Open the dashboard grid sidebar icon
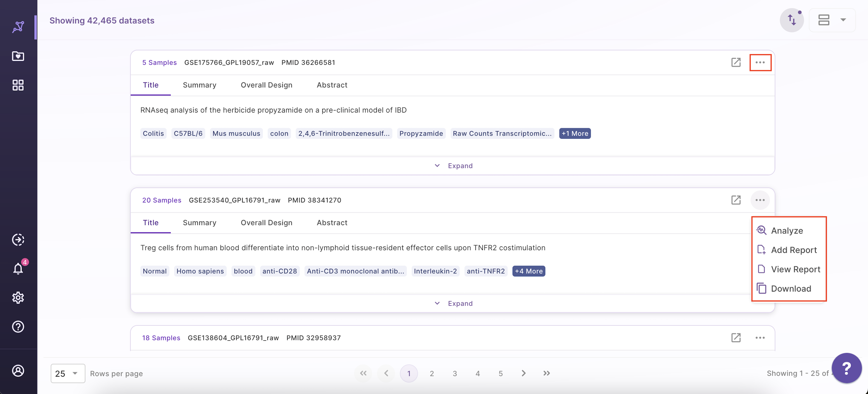The width and height of the screenshot is (868, 394). click(18, 85)
